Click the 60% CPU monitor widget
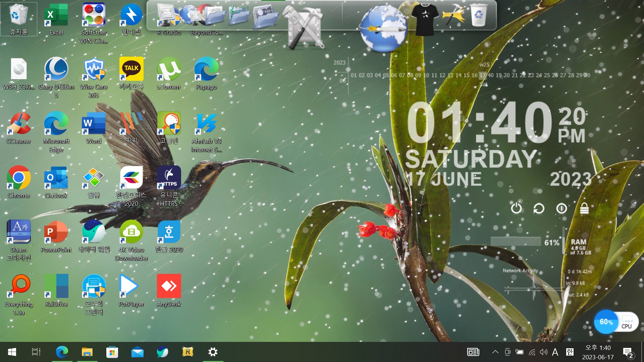The width and height of the screenshot is (644, 362). click(x=616, y=322)
